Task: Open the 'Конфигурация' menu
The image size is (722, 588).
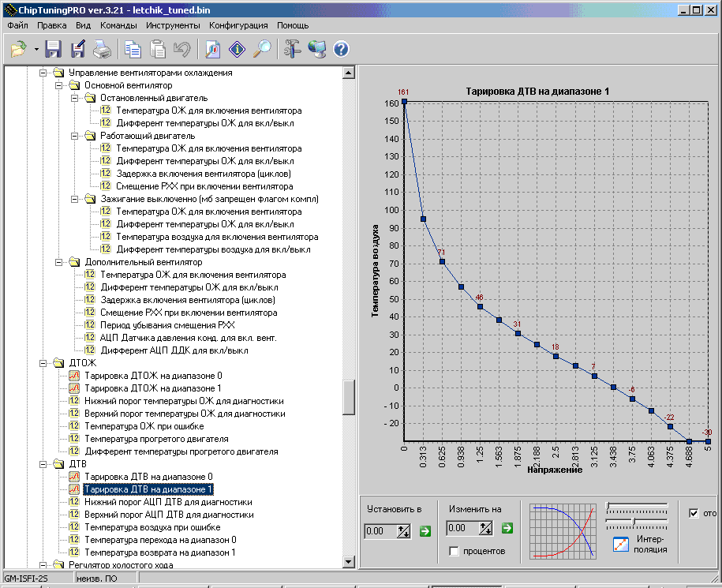Action: pos(238,25)
